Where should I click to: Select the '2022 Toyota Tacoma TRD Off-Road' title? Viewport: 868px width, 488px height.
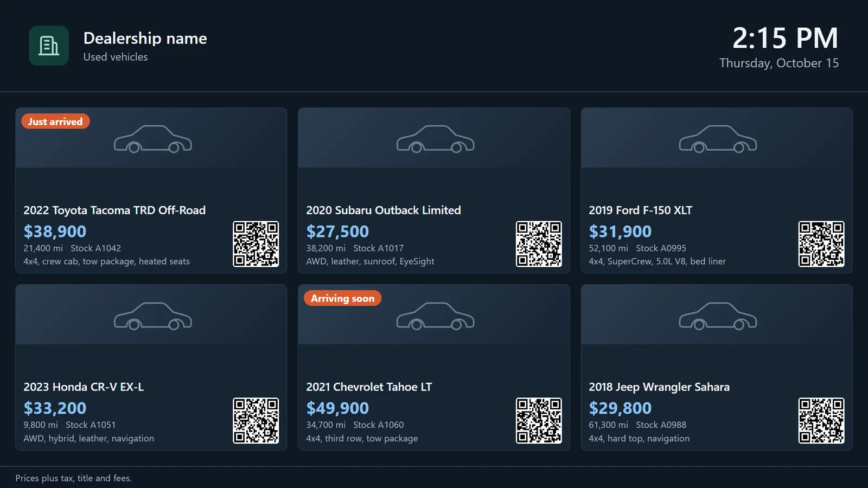click(114, 210)
